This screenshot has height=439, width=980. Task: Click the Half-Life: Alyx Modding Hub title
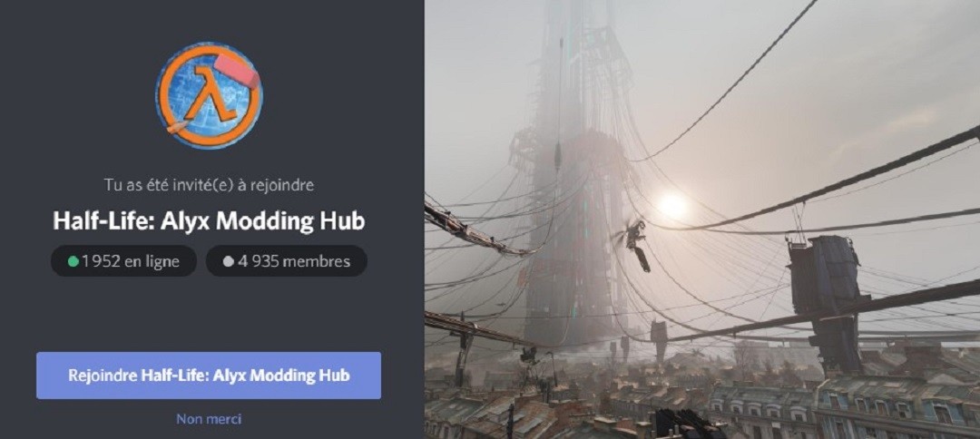(209, 220)
